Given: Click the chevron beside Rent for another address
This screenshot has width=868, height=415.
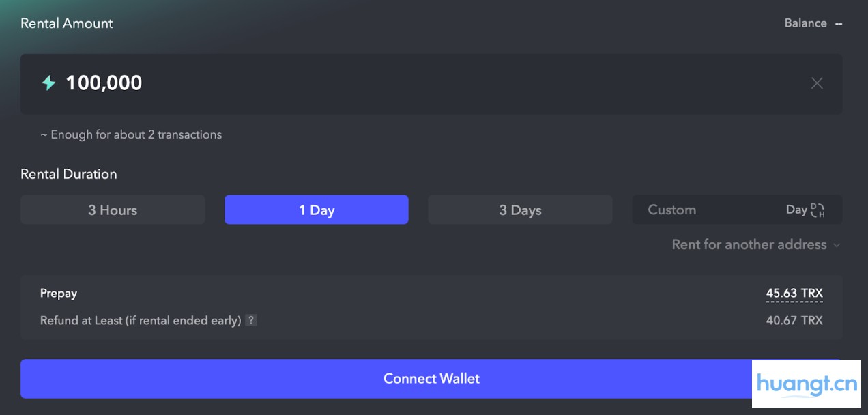Looking at the screenshot, I should (x=837, y=245).
